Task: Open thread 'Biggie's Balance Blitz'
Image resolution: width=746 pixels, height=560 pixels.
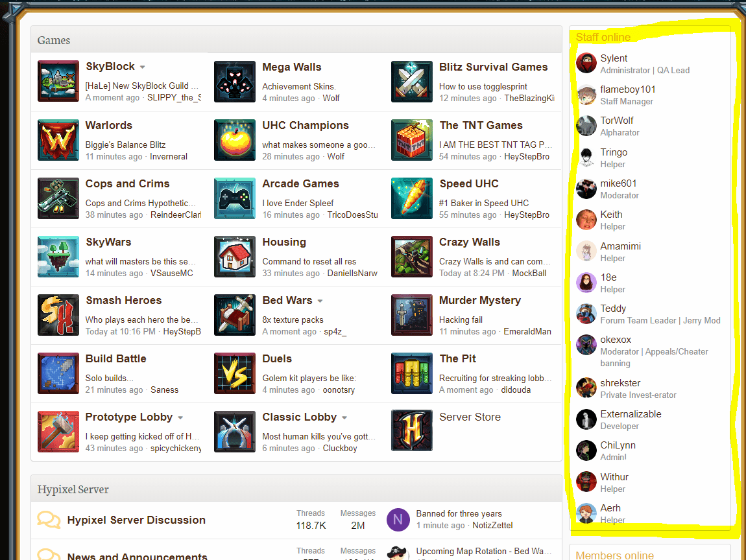Action: coord(126,145)
